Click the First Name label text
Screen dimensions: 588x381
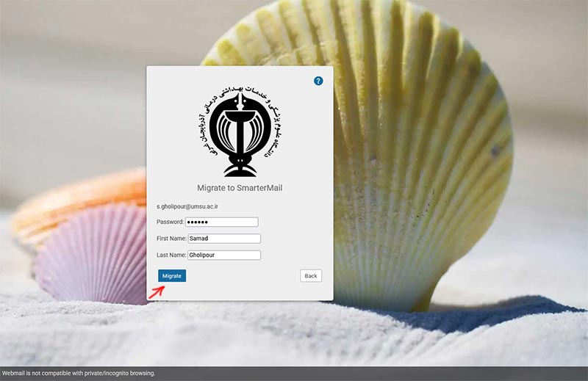point(171,239)
